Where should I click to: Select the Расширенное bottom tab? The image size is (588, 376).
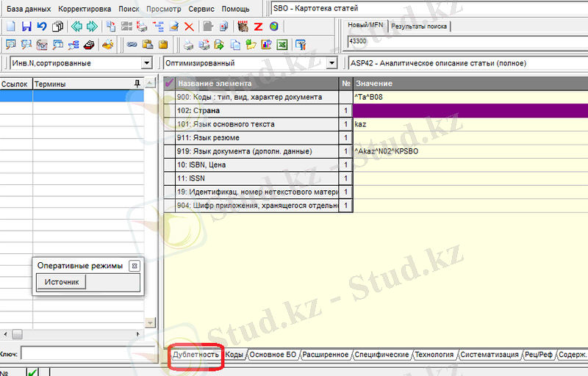pos(325,354)
